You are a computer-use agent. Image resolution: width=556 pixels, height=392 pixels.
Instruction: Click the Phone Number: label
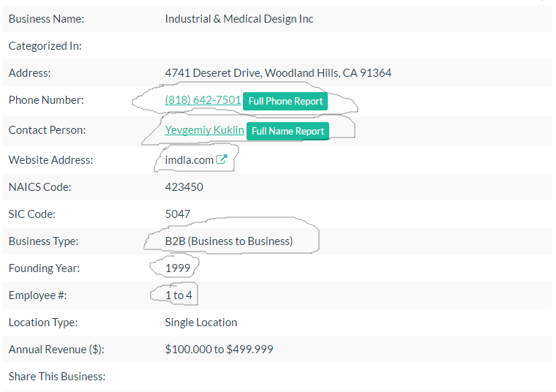tap(46, 100)
